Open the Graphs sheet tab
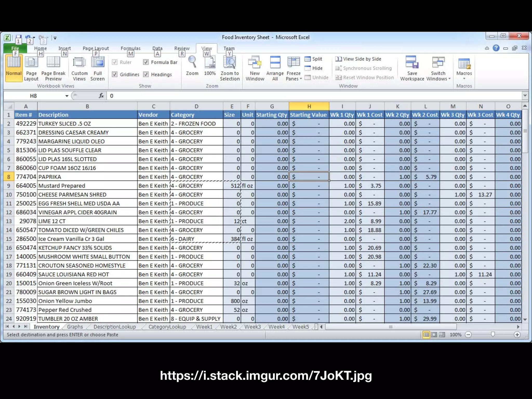Screen dimensions: 532x399 75,327
